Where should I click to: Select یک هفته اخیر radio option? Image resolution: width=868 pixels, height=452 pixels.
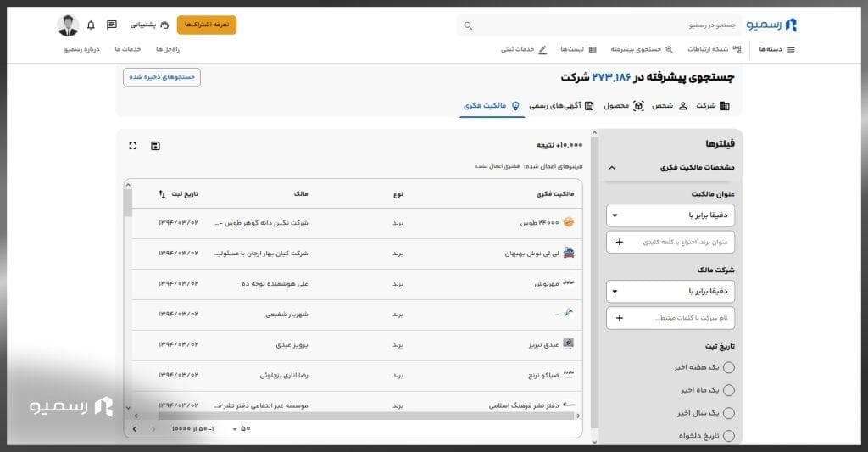728,367
